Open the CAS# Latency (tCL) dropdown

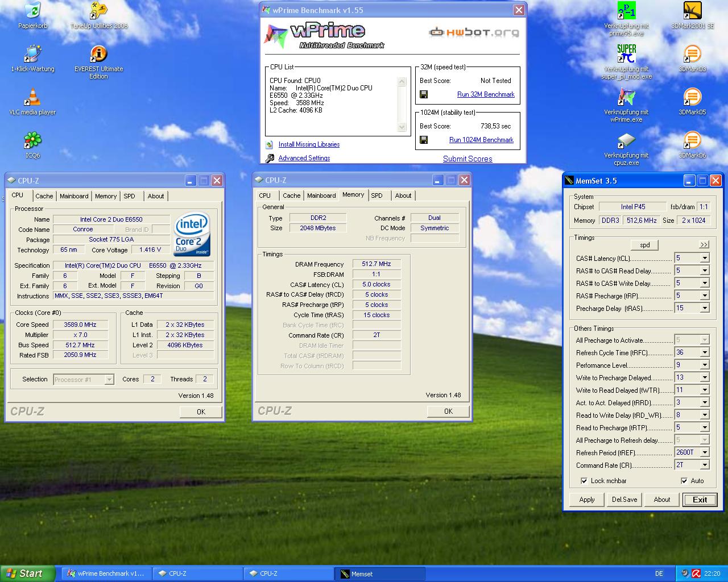coord(704,258)
